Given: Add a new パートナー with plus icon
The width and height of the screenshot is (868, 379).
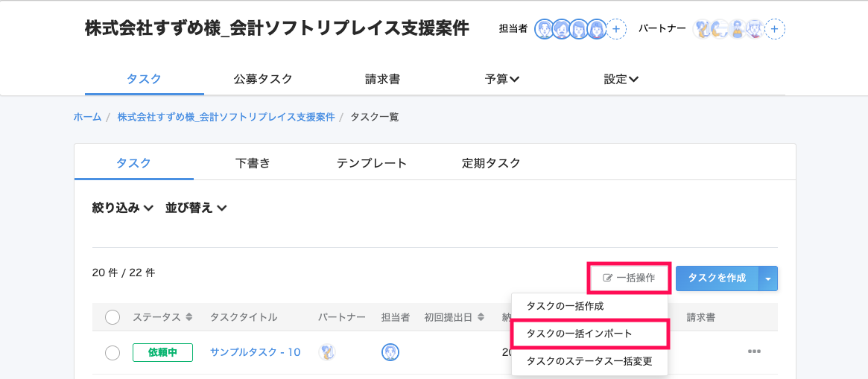Looking at the screenshot, I should (x=775, y=29).
